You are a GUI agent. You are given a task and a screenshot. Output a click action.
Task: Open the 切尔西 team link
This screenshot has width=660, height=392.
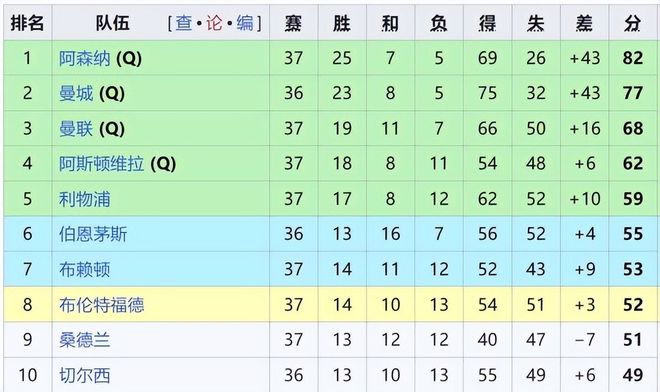[84, 375]
